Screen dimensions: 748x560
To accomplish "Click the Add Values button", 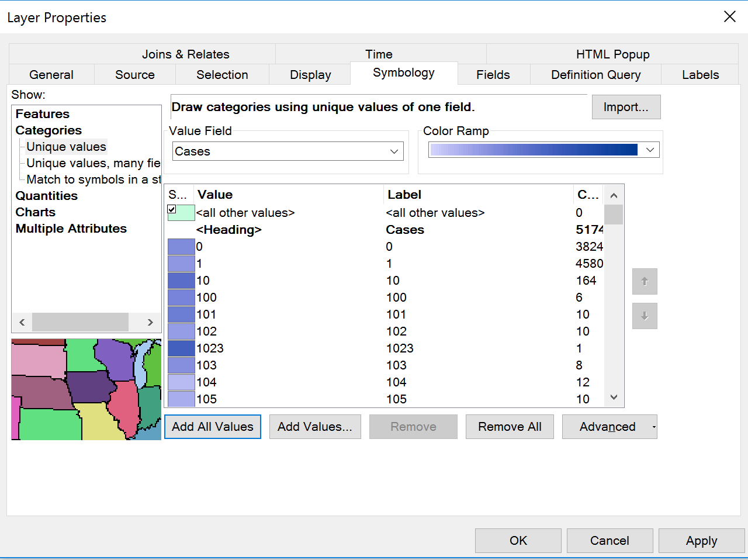I will (x=315, y=427).
